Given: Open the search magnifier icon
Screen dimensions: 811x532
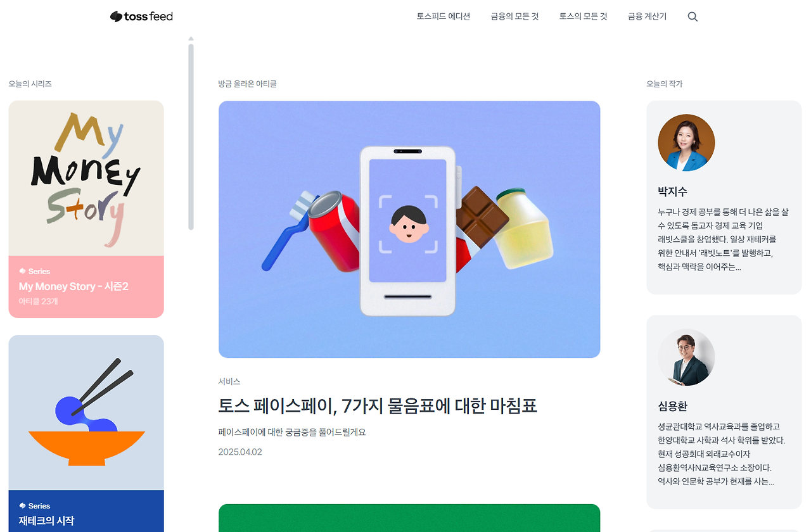Looking at the screenshot, I should pyautogui.click(x=693, y=16).
